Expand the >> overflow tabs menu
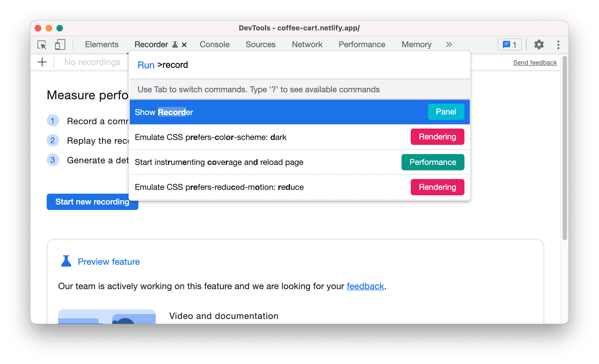Viewport: 599px width, 364px height. click(x=449, y=44)
